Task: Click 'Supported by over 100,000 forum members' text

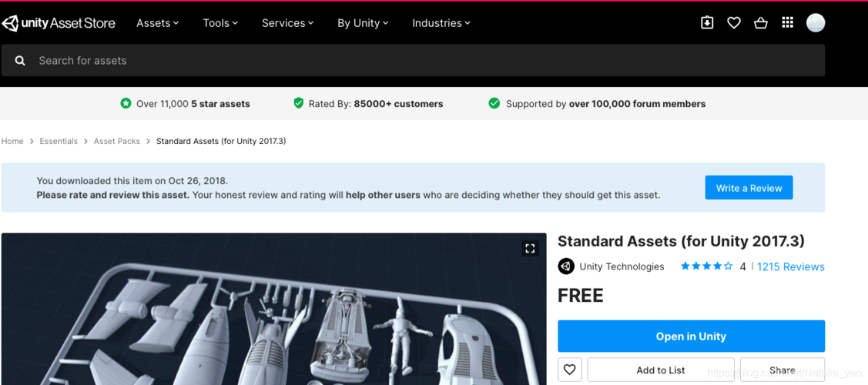Action: (605, 103)
